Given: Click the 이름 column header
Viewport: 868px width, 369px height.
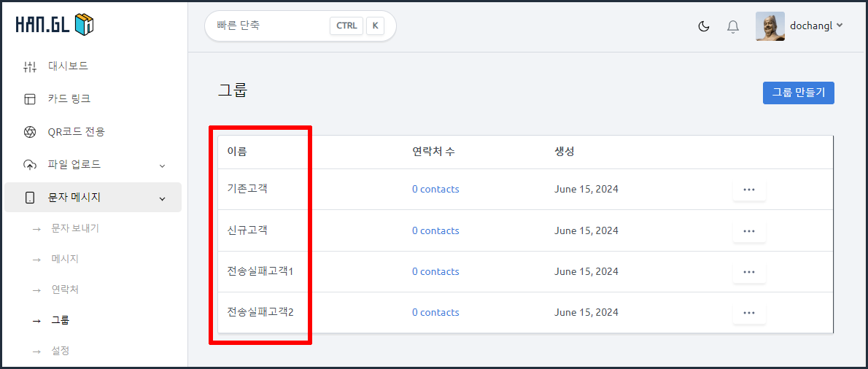Looking at the screenshot, I should (237, 152).
